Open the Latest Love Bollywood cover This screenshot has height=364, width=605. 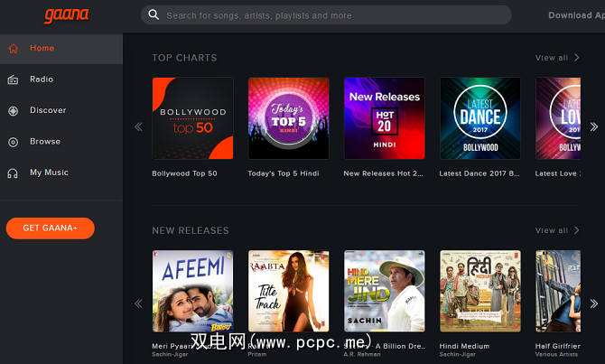pyautogui.click(x=558, y=118)
